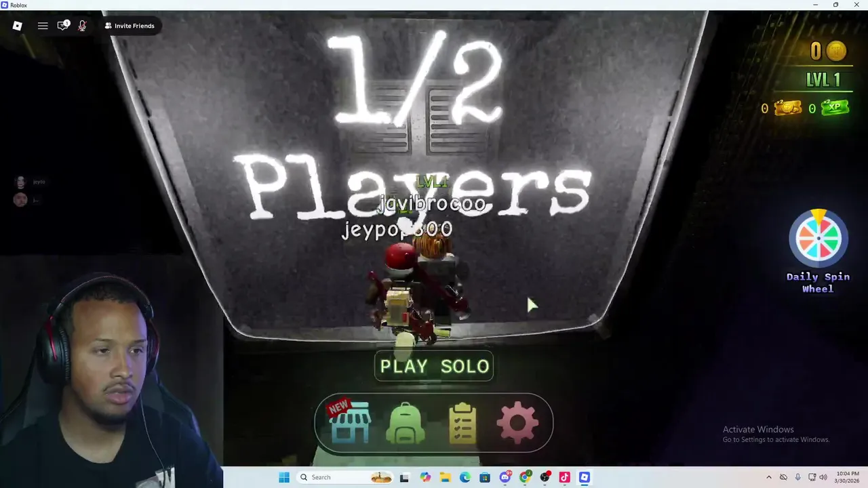
Task: Click the taskbar Search box
Action: pyautogui.click(x=344, y=477)
